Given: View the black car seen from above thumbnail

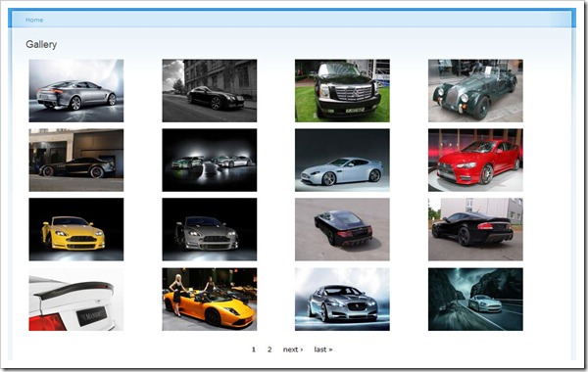Looking at the screenshot, I should (x=342, y=229).
